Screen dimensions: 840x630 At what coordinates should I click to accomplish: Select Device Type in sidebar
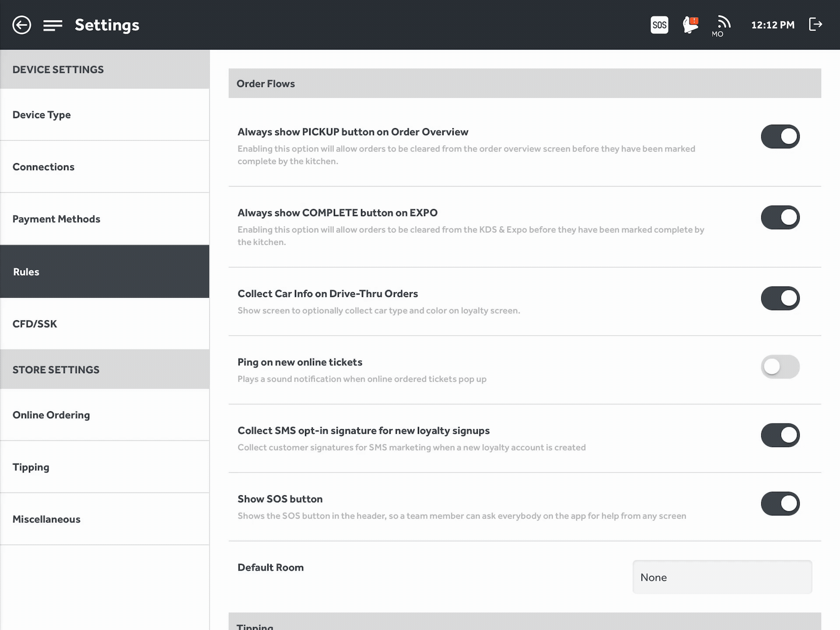(x=105, y=115)
